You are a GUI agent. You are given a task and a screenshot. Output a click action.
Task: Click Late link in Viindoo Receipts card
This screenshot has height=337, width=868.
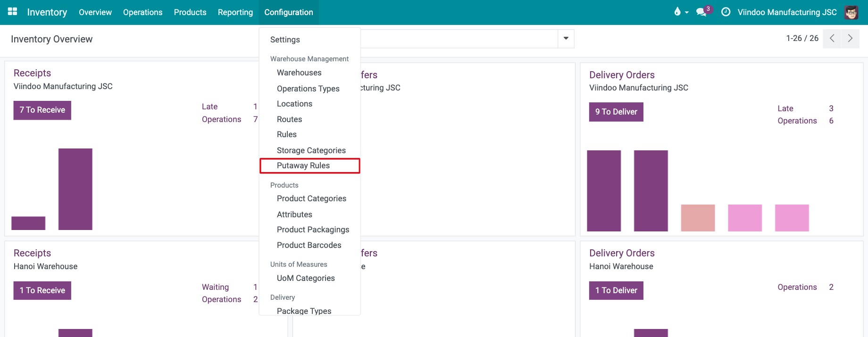[210, 107]
